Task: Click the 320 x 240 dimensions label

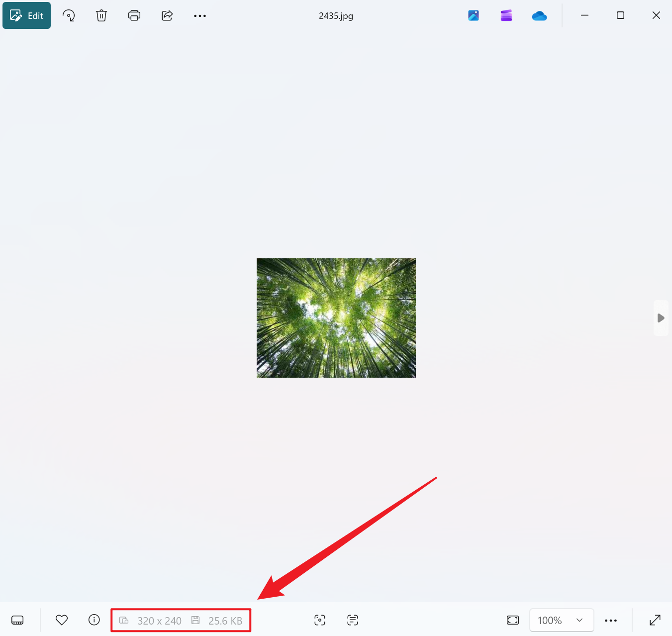Action: (x=159, y=621)
